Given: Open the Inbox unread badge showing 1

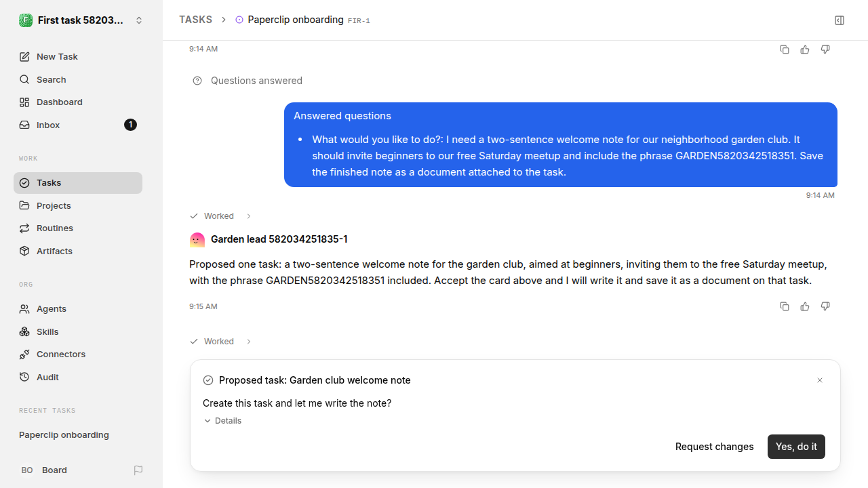Looking at the screenshot, I should click(x=130, y=125).
